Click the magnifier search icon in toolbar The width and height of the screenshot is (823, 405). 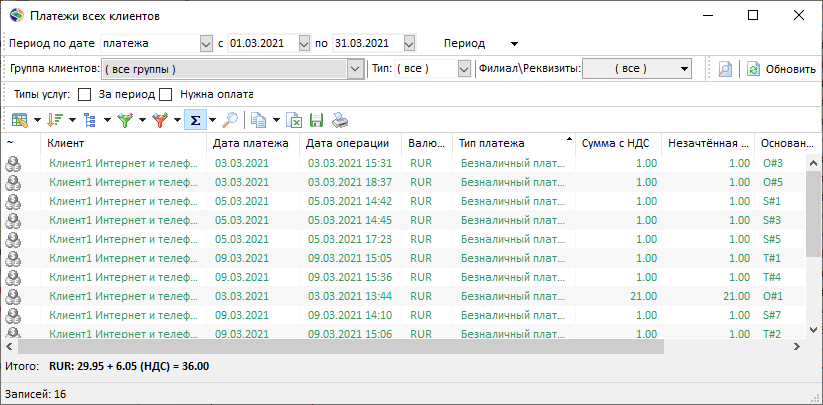229,121
